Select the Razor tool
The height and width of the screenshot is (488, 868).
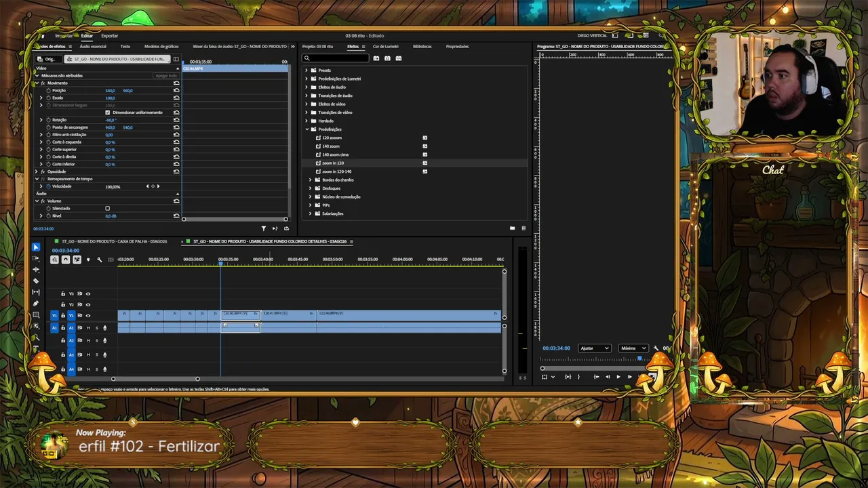pyautogui.click(x=36, y=281)
